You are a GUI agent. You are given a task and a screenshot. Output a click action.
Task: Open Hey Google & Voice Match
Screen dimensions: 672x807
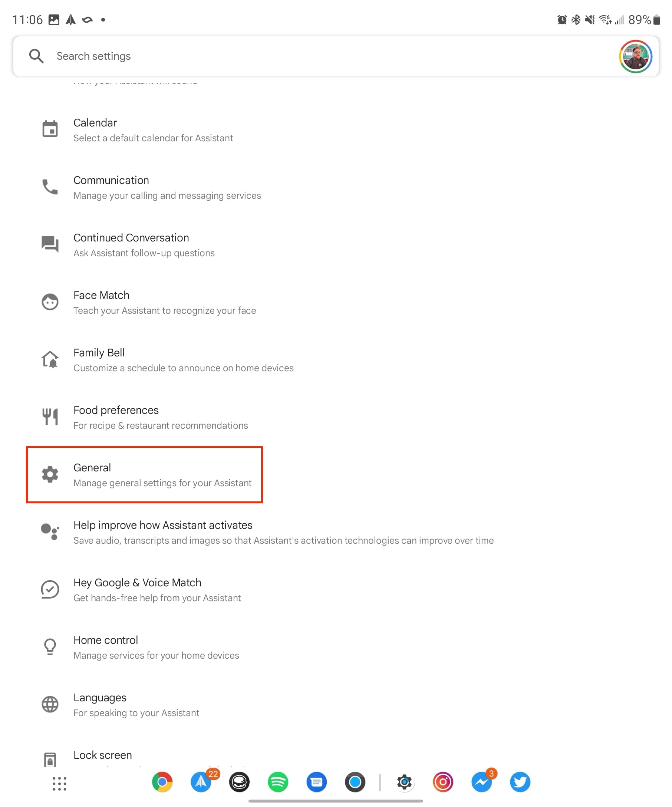(x=336, y=590)
